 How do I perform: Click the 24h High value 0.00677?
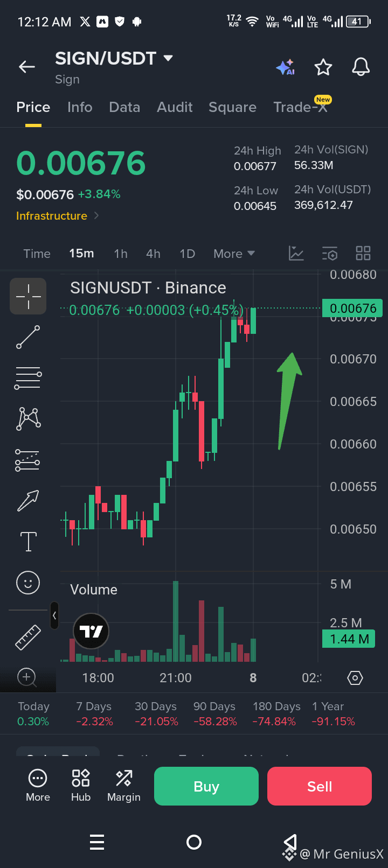coord(255,166)
